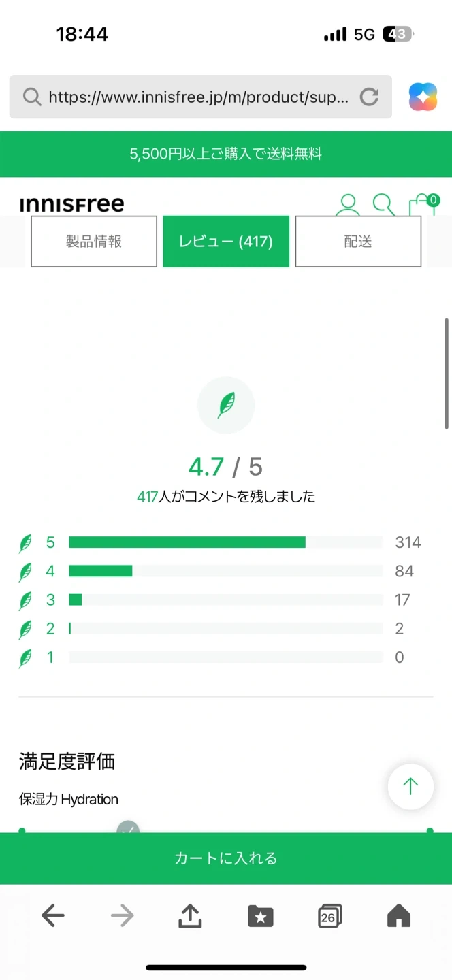Tap the address bar URL field
This screenshot has width=452, height=980.
tap(197, 97)
